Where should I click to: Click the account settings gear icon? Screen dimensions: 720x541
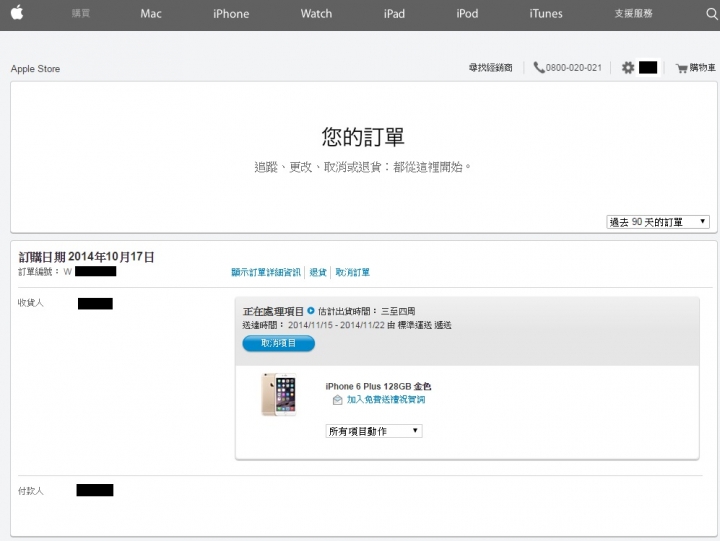point(628,68)
